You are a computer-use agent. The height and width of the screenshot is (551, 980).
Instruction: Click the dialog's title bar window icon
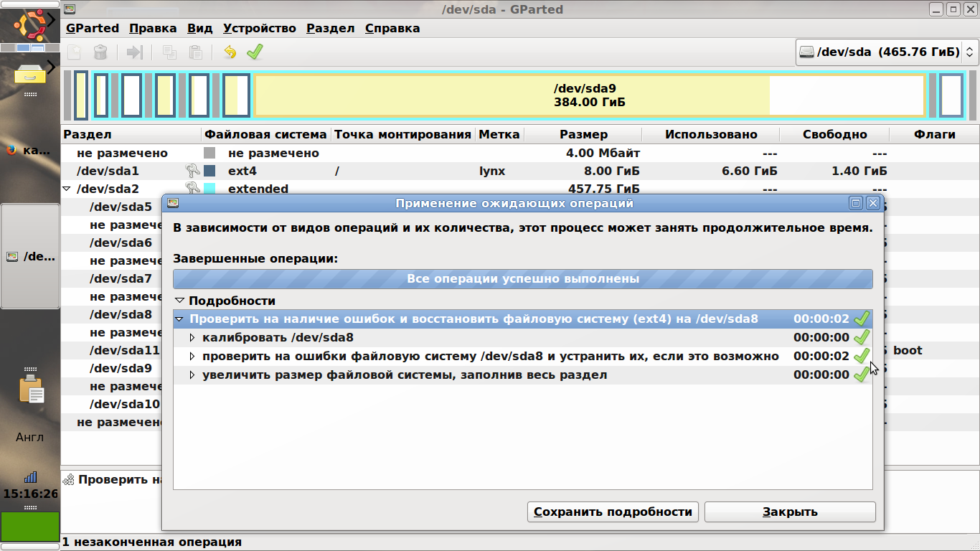coord(172,203)
